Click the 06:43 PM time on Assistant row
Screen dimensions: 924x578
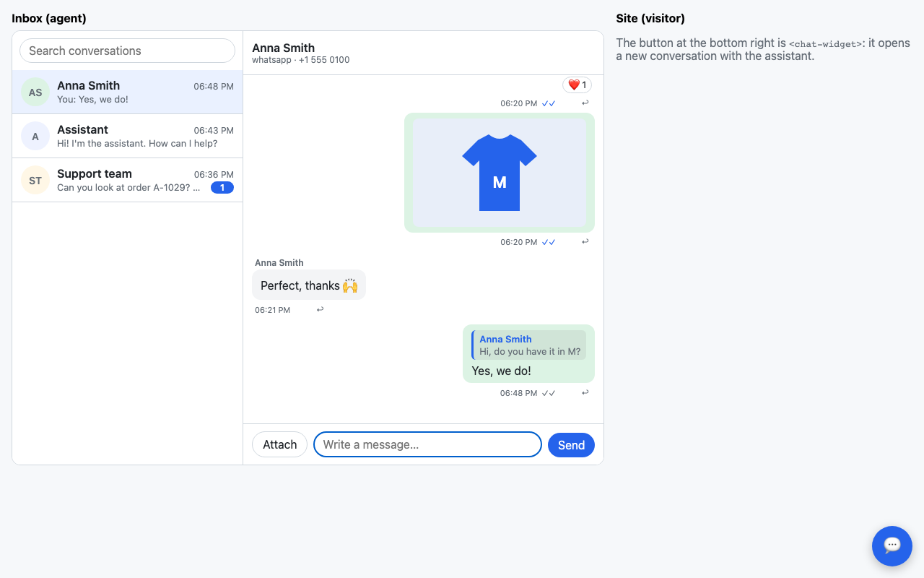[214, 131]
